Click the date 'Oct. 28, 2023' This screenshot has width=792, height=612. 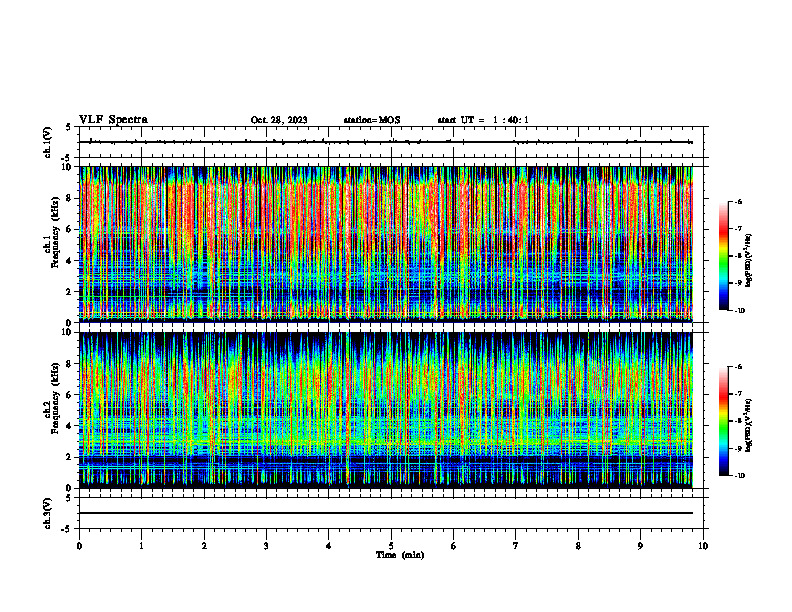[279, 120]
